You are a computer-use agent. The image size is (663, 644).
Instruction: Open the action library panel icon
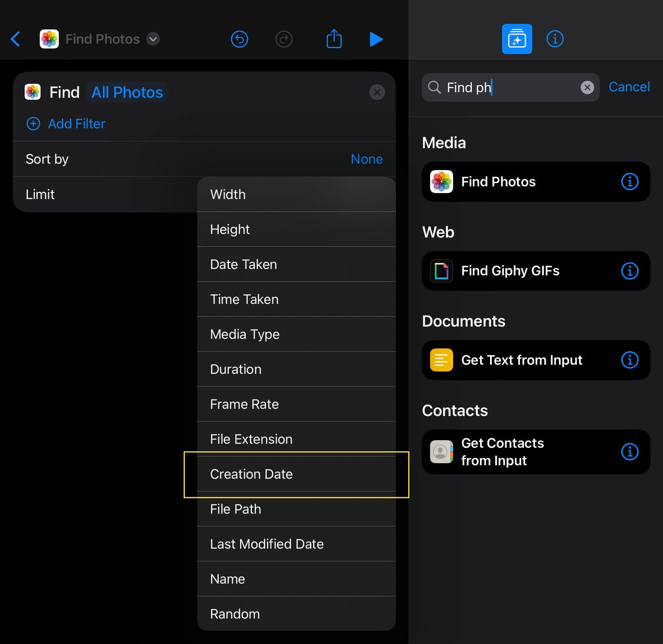pos(517,39)
